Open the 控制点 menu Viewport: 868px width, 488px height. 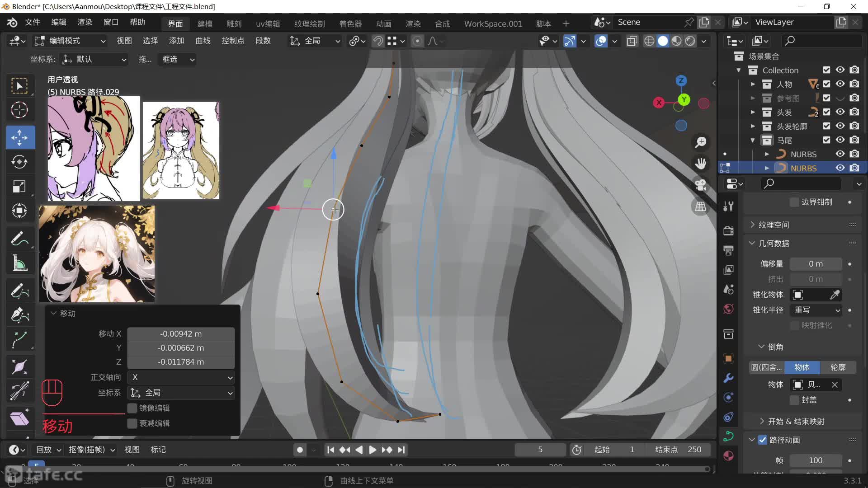click(233, 41)
